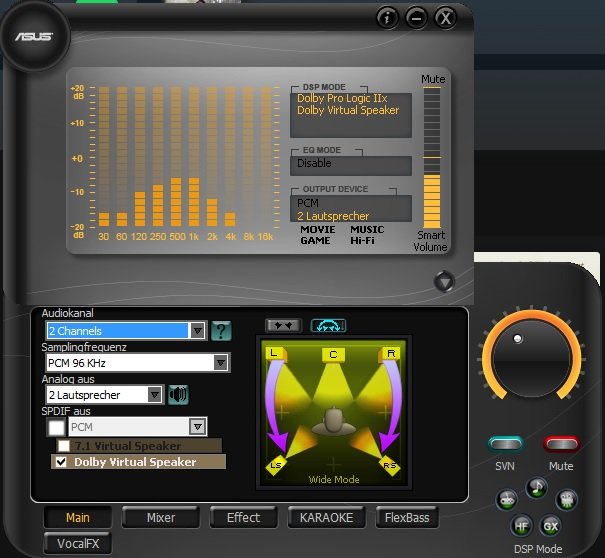
Task: Select the virtual speaker shifter icon
Action: point(328,326)
